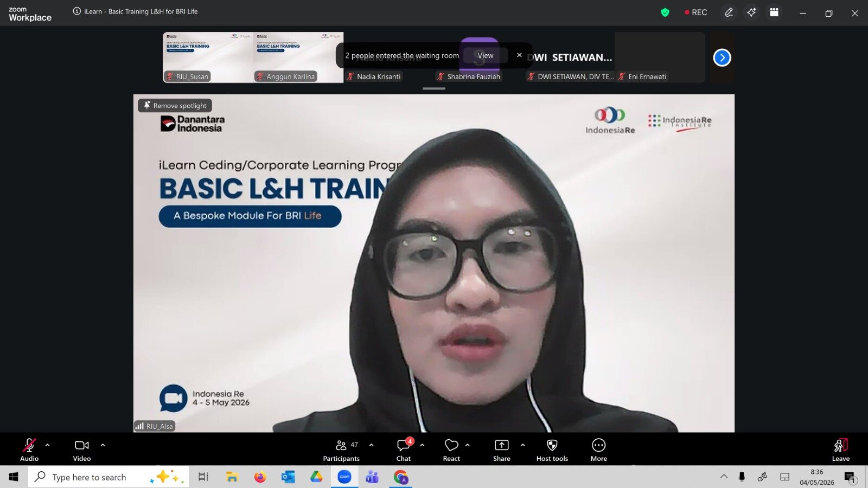868x488 pixels.
Task: Open the More options menu
Action: 599,450
